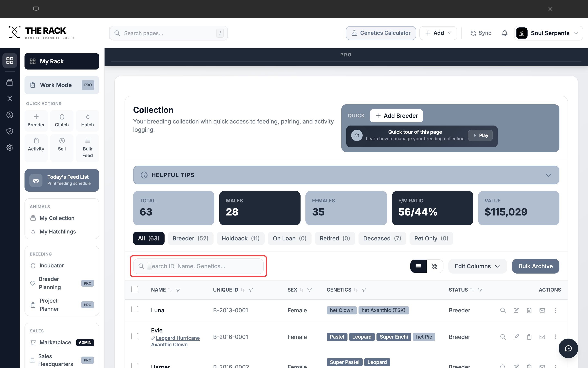The width and height of the screenshot is (588, 368).
Task: Click the Search ID, Name, Genetics field
Action: pos(198,266)
